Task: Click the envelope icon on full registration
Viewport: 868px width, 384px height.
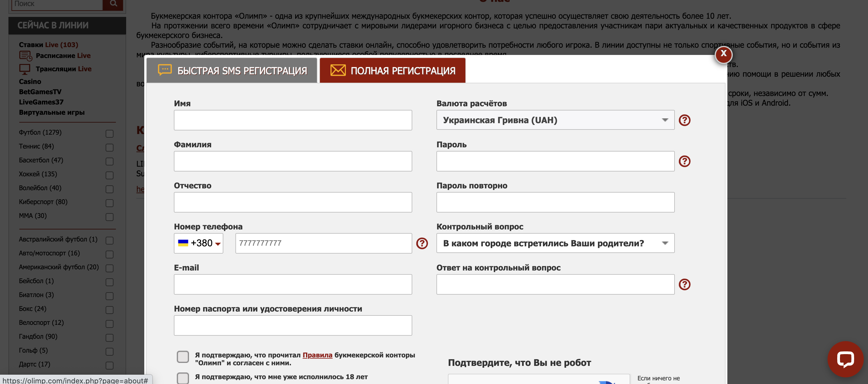Action: point(338,70)
